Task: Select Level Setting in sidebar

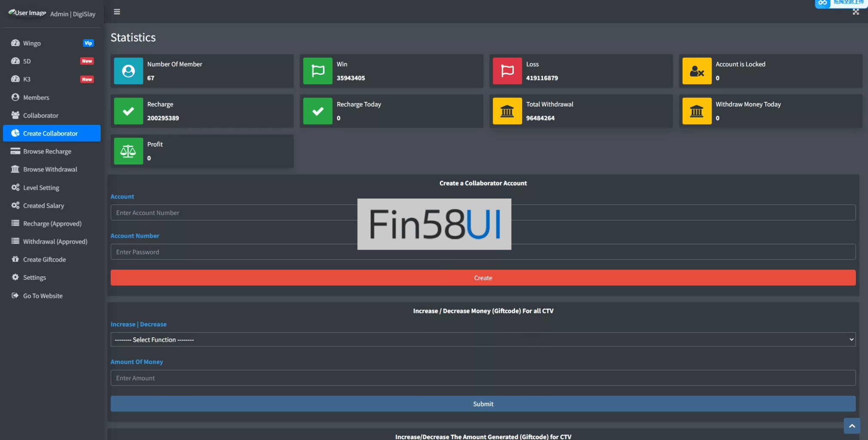Action: pos(41,188)
